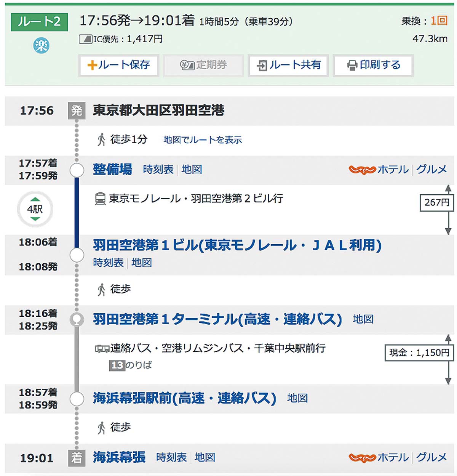Save route with ルート保存 button
Screen dimensions: 457x476
tap(119, 66)
